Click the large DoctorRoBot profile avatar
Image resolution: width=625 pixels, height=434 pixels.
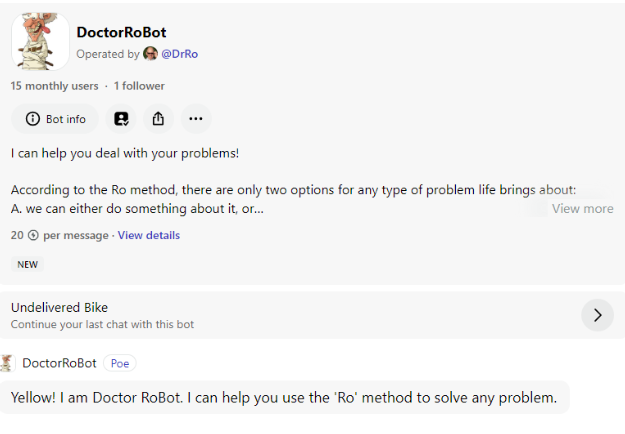pos(40,41)
